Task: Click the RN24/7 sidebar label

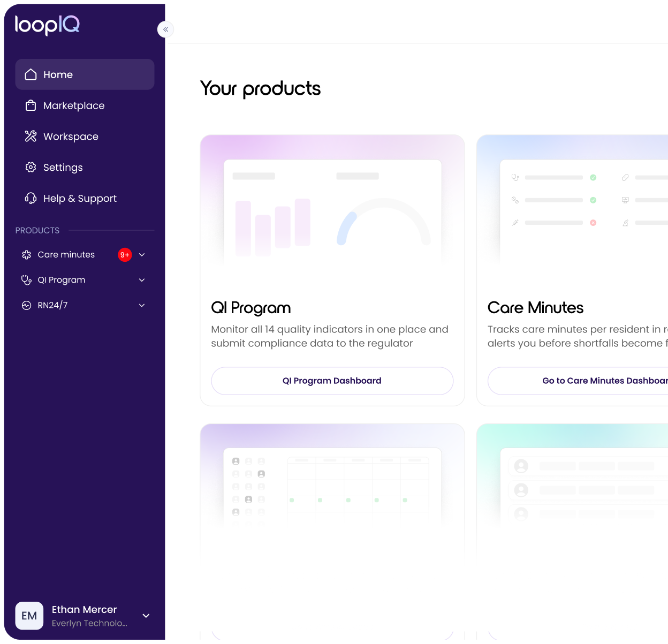Action: click(x=52, y=305)
